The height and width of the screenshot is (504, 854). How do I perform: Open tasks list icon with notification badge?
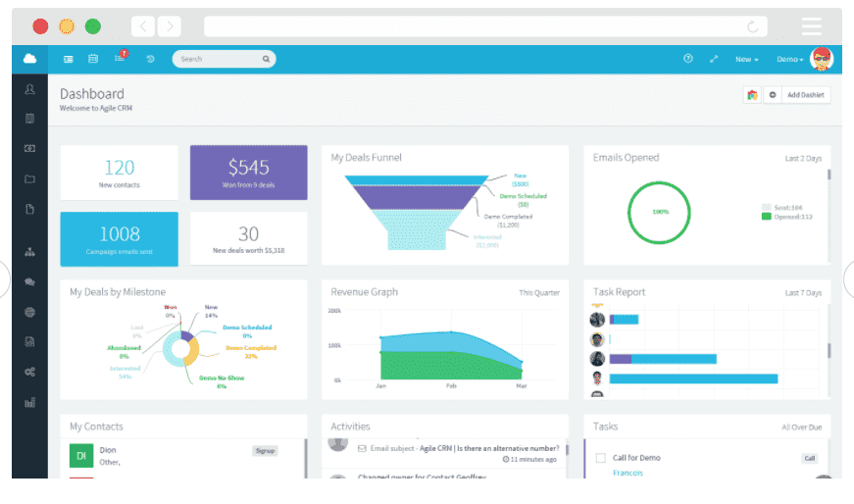click(121, 57)
